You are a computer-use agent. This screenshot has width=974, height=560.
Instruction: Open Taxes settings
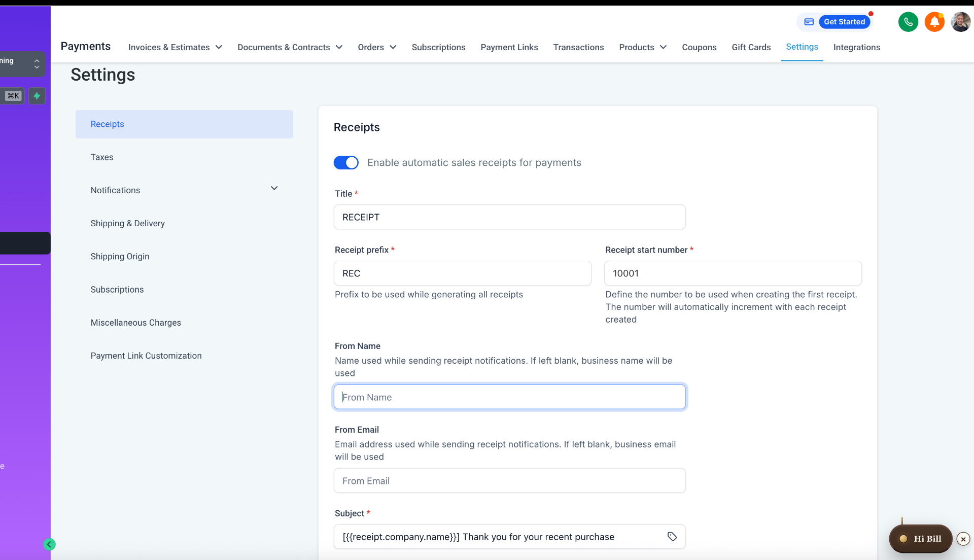[x=184, y=157]
